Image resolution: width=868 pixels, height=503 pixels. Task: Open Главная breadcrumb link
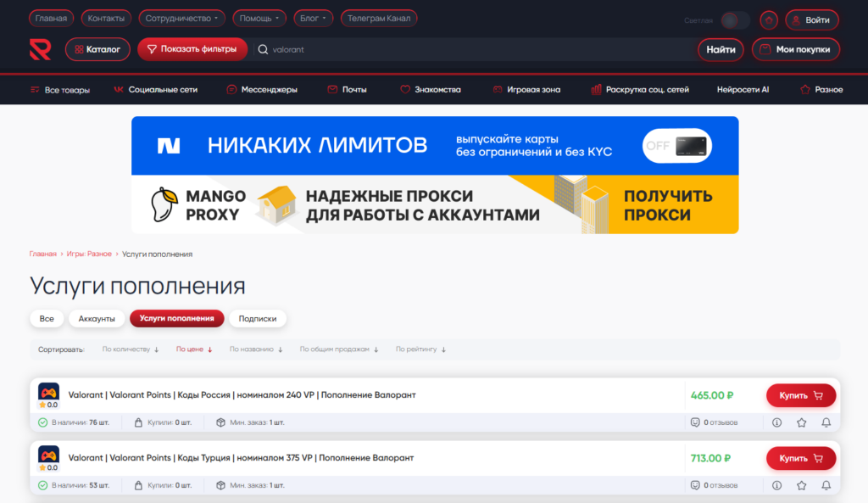[x=42, y=254]
